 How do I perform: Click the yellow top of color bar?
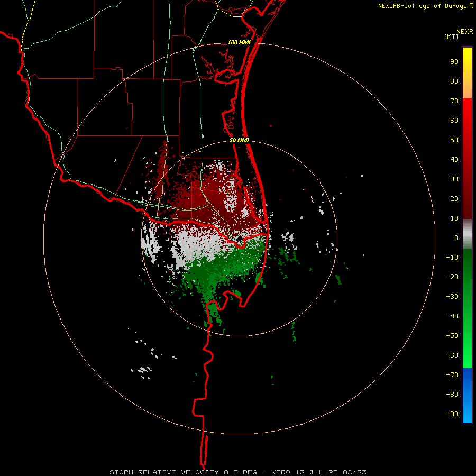pyautogui.click(x=467, y=73)
